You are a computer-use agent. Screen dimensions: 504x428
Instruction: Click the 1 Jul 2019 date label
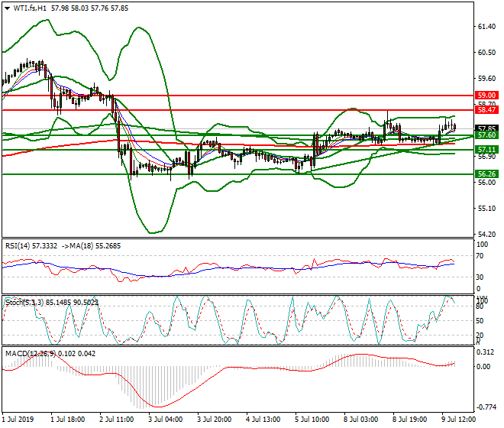click(18, 420)
